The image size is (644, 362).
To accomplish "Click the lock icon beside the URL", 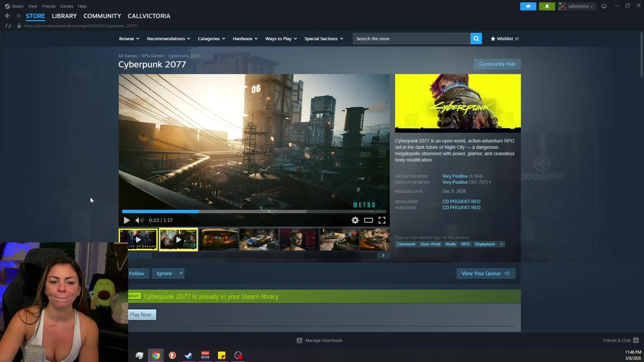I will coord(19,26).
